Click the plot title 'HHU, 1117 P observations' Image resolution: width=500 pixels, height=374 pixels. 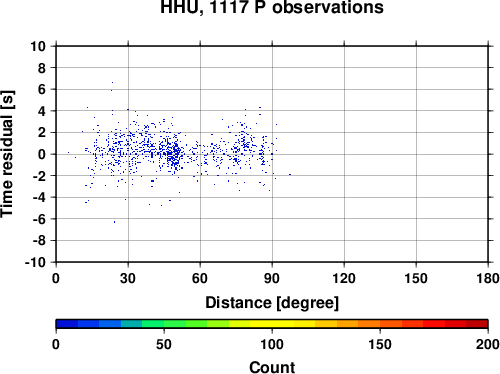click(x=272, y=7)
